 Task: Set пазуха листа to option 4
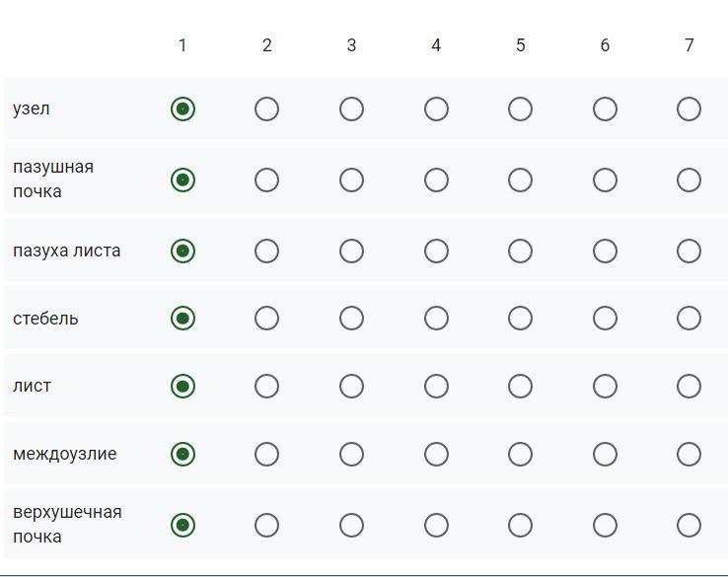(436, 251)
